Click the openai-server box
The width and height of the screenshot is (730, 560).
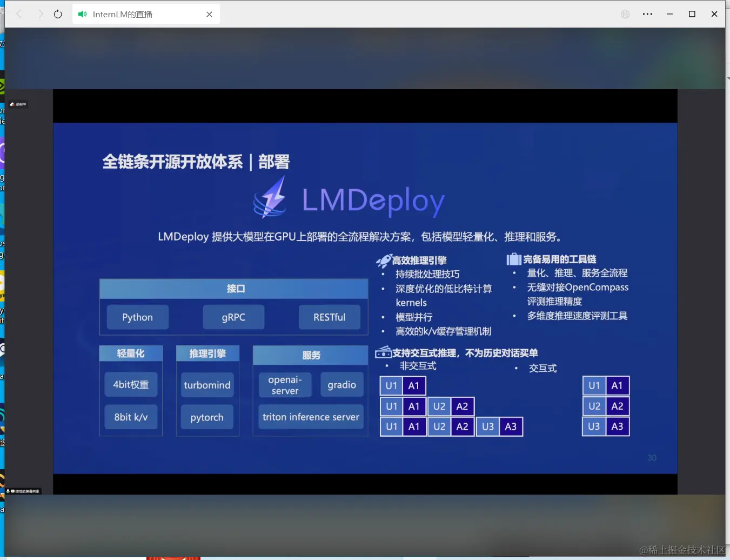[285, 385]
